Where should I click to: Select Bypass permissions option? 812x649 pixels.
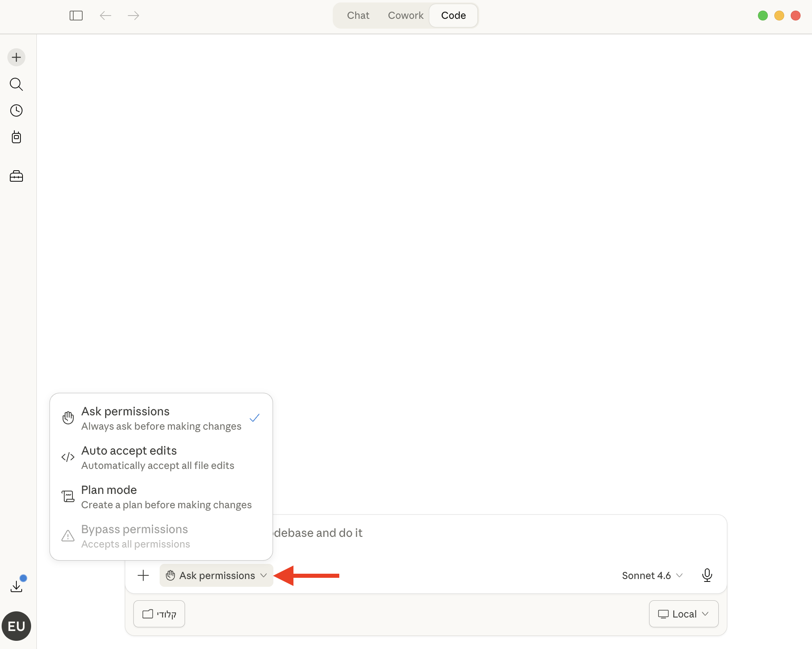click(161, 536)
